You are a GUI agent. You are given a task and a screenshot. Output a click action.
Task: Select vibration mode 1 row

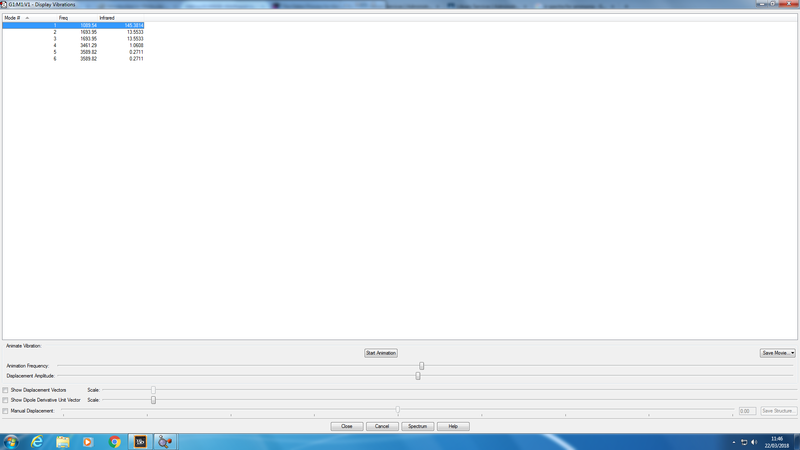[x=73, y=25]
